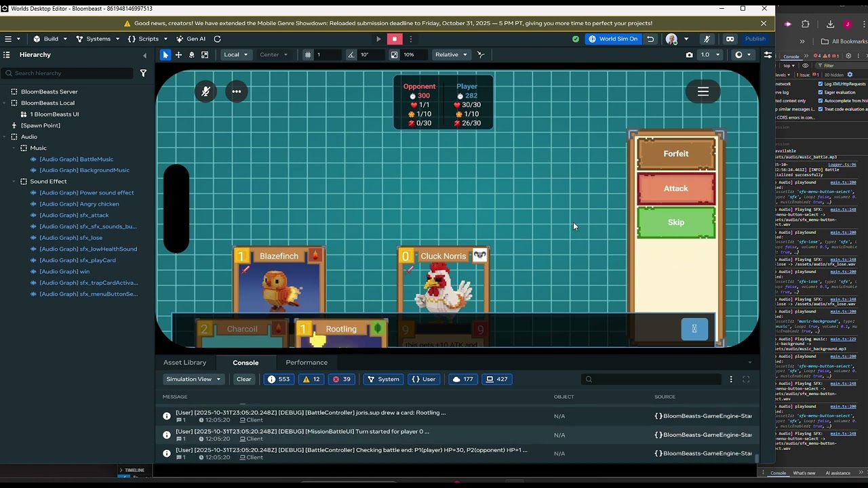Collapse the Hierarchy panel with left arrow
The width and height of the screenshot is (868, 488).
[144, 55]
